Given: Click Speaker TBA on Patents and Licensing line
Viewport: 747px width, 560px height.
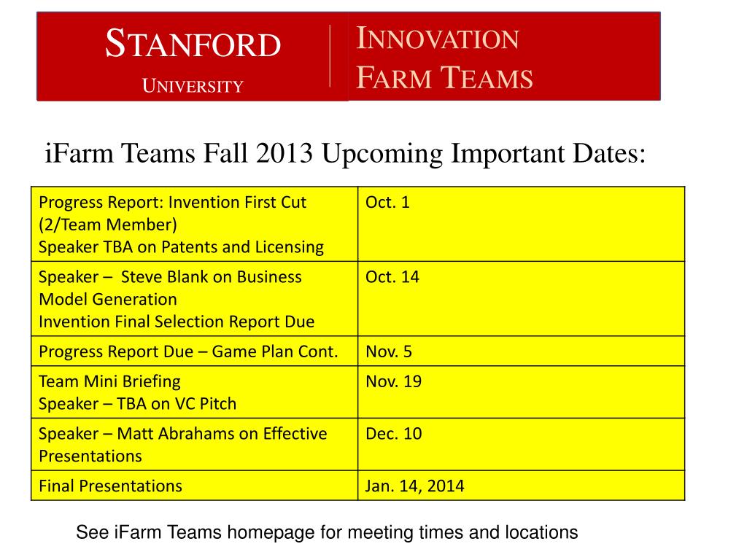Looking at the screenshot, I should coord(181,247).
